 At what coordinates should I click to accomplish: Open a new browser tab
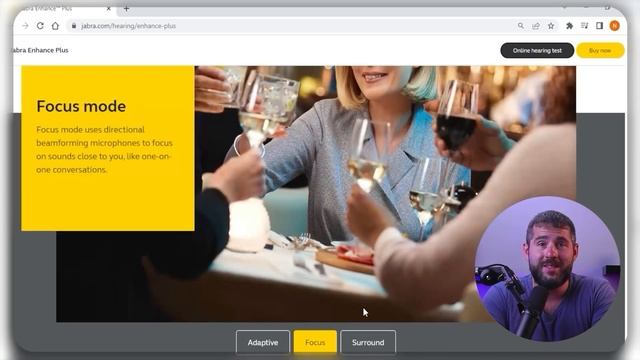[127, 8]
